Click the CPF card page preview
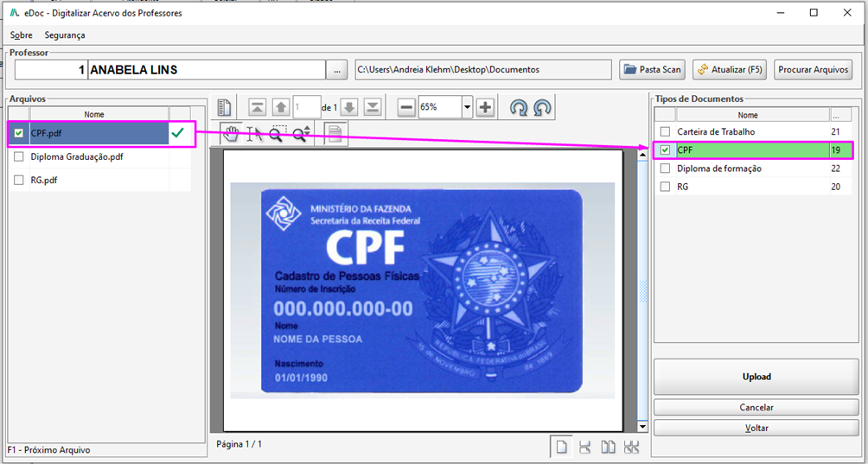 (423, 290)
